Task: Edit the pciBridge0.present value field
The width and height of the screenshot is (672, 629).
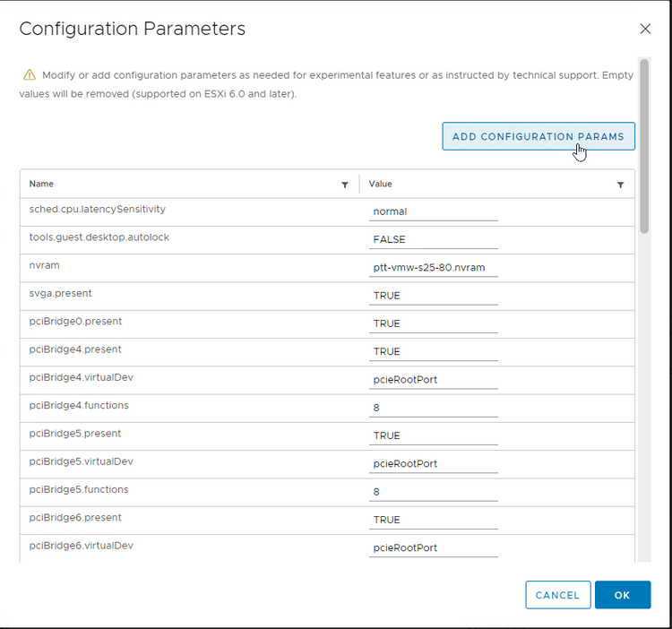Action: pyautogui.click(x=434, y=323)
